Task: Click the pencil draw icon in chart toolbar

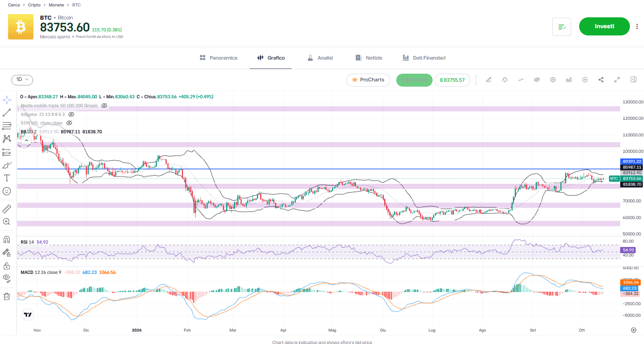Action: [489, 80]
